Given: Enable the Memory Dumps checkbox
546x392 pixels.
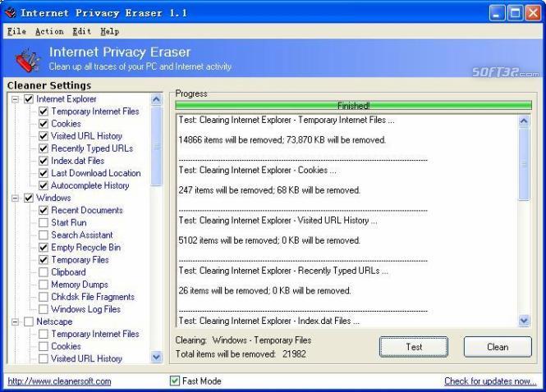Looking at the screenshot, I should (44, 285).
